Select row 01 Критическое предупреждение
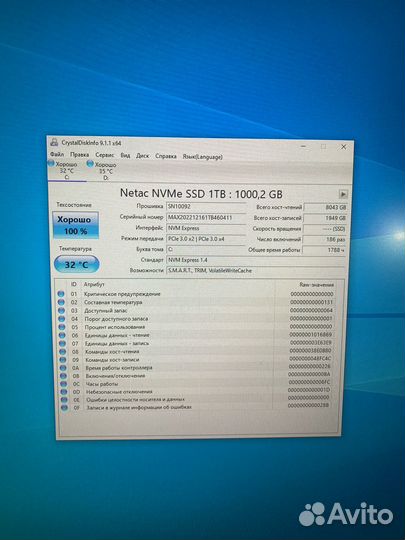 196,294
